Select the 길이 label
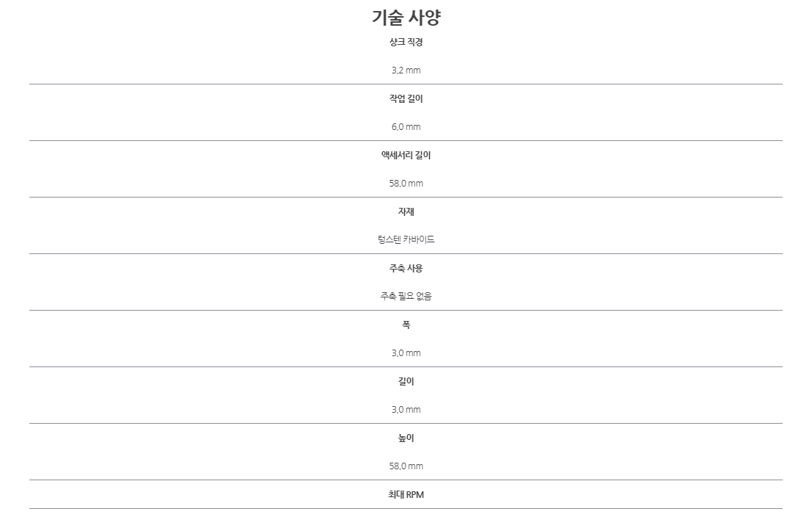This screenshot has width=812, height=517. pyautogui.click(x=406, y=381)
